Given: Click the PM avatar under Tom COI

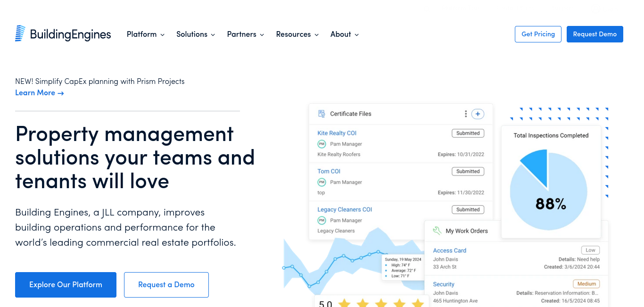Looking at the screenshot, I should click(322, 182).
